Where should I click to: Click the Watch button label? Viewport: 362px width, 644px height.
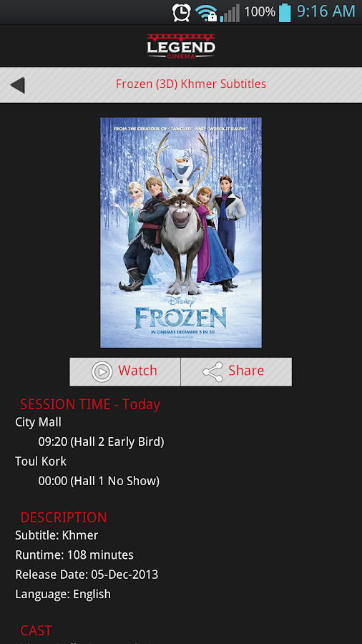pyautogui.click(x=137, y=371)
